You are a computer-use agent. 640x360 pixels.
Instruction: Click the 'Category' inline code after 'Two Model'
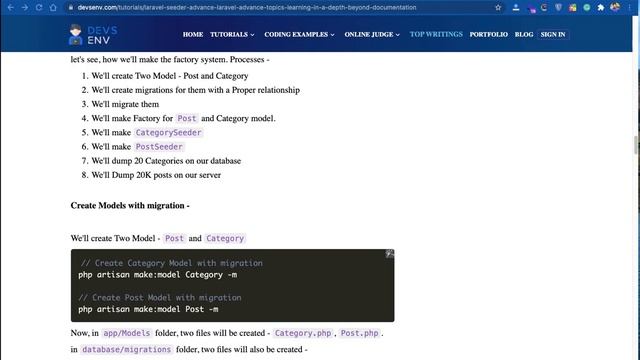pos(225,238)
